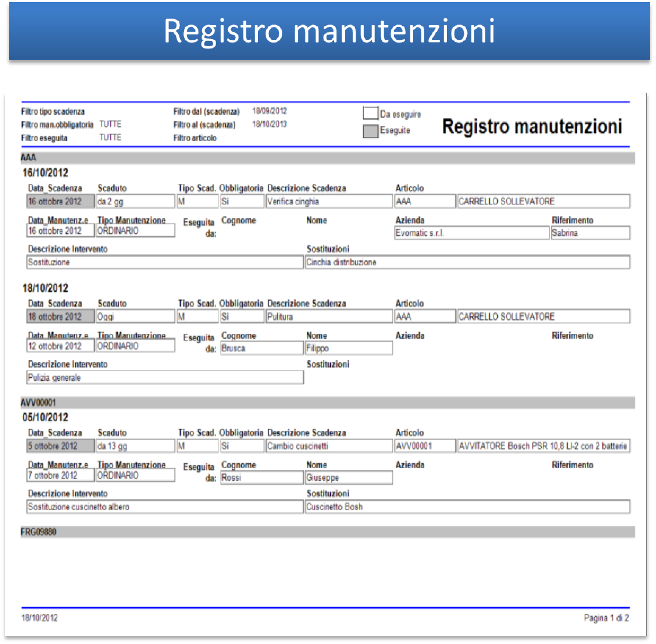Click the 'Oggi' Scaduto field
Screen dimensions: 656x644
(x=135, y=317)
